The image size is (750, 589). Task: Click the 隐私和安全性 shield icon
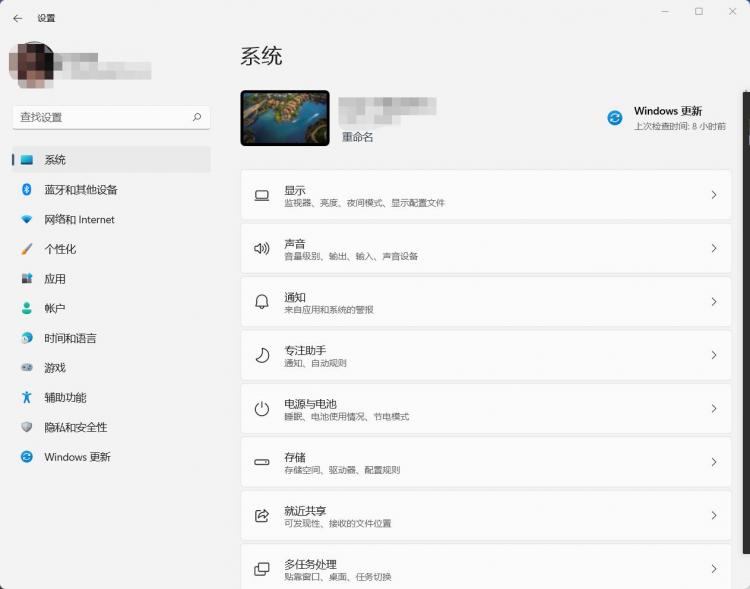click(27, 427)
